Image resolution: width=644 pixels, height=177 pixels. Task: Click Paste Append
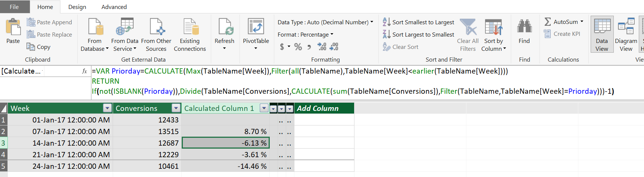[x=49, y=22]
